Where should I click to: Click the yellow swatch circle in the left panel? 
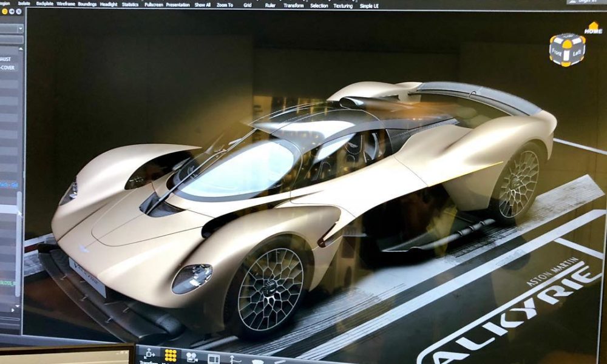(5, 12)
